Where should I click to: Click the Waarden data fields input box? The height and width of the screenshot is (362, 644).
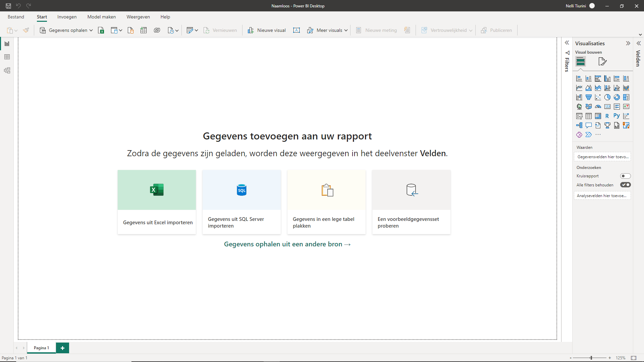(602, 157)
